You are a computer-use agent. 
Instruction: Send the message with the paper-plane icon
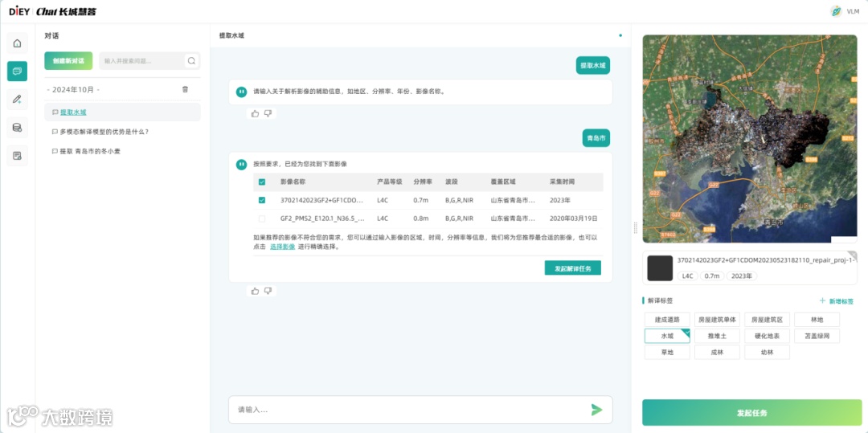[x=596, y=410]
